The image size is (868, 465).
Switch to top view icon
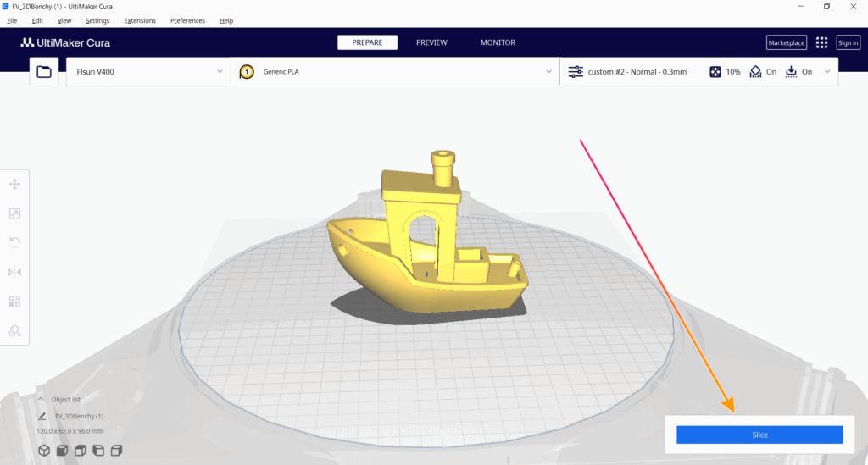pos(81,451)
